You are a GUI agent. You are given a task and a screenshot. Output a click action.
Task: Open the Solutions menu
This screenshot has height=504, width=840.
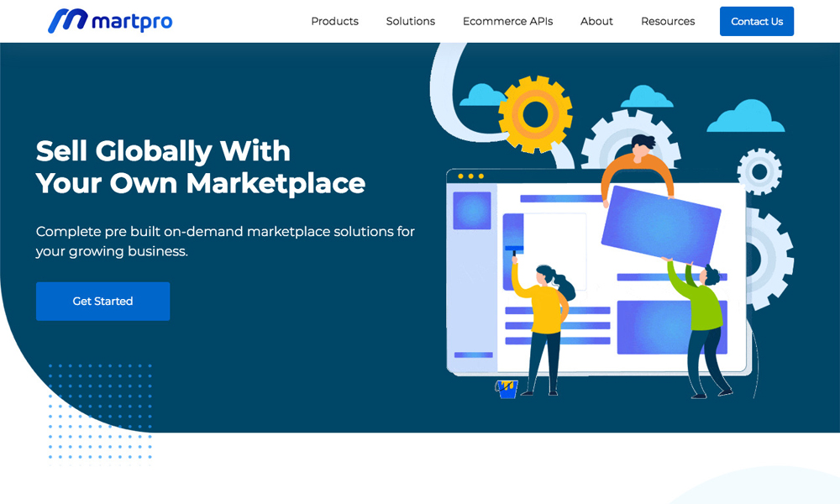pos(410,21)
